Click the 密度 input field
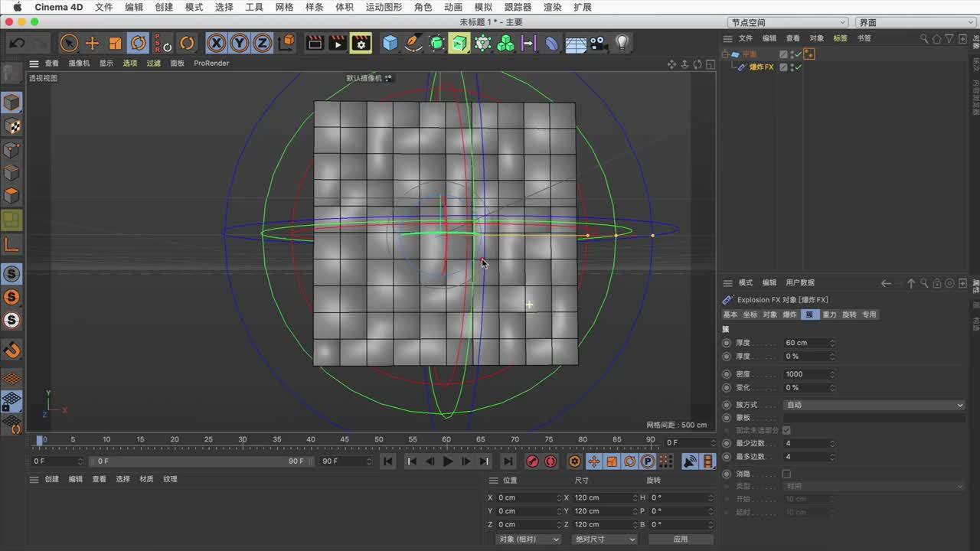980x551 pixels. pyautogui.click(x=805, y=374)
